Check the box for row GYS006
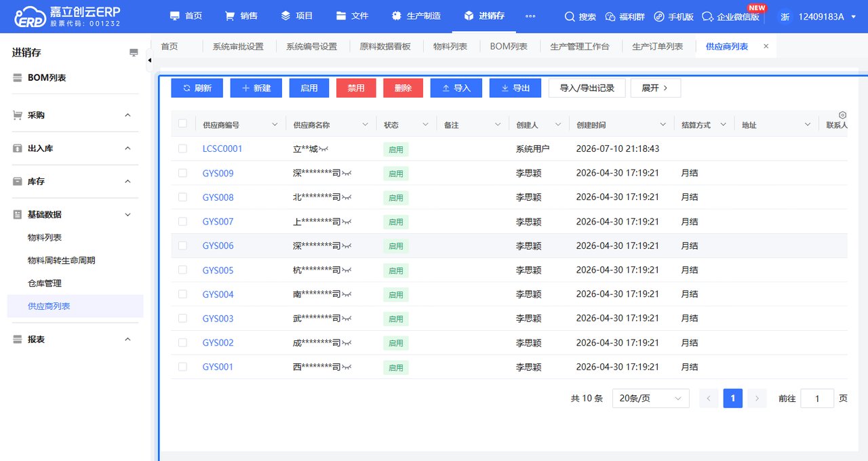Viewport: 868px width, 461px height. pyautogui.click(x=182, y=245)
